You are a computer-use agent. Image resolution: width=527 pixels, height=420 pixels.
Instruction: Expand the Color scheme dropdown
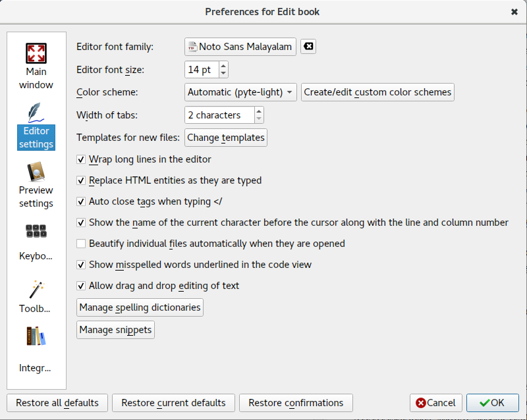240,92
